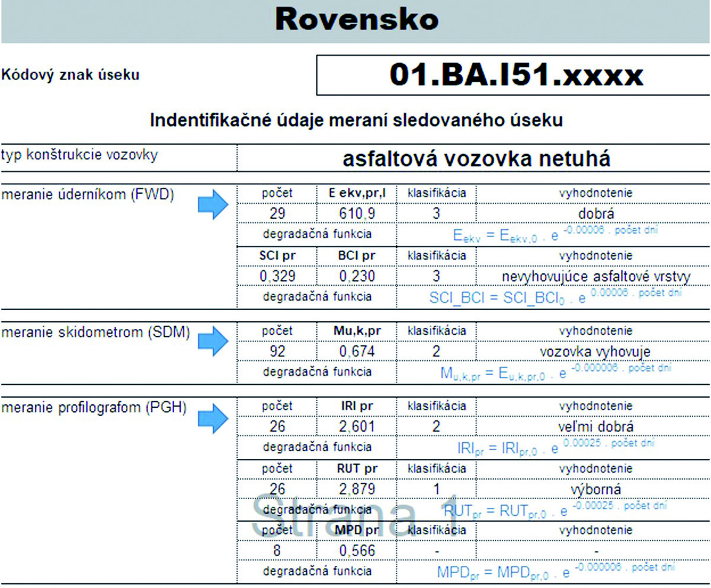The width and height of the screenshot is (711, 588).
Task: Click the SCI value 0,329
Action: [x=278, y=276]
